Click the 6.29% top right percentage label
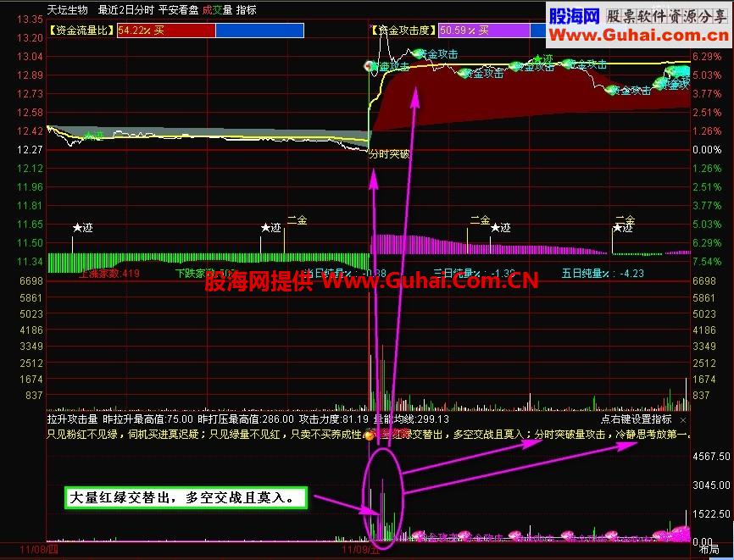The image size is (734, 560). 708,57
